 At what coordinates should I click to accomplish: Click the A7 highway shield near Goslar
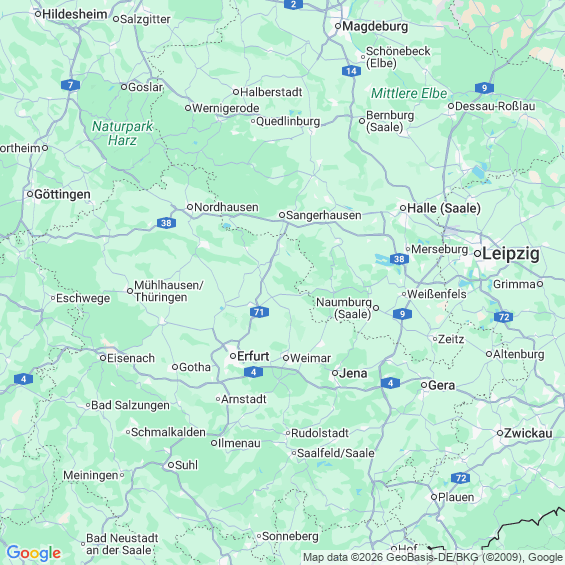70,85
